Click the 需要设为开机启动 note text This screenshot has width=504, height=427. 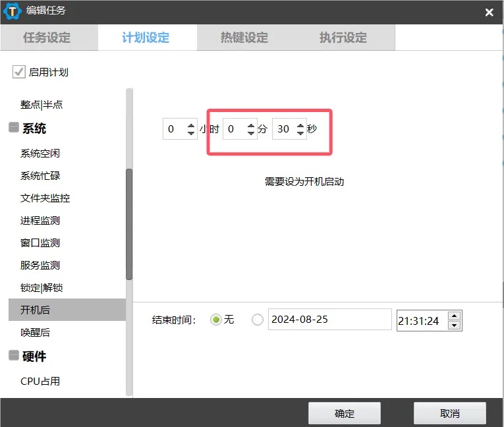304,182
